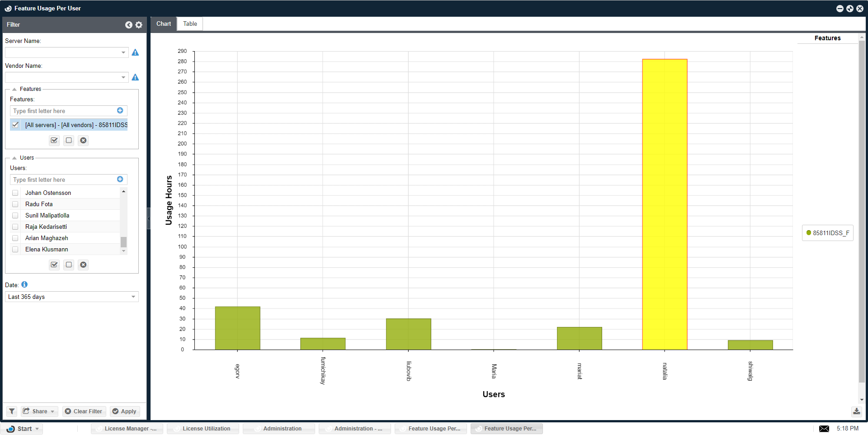Screen dimensions: 868x435
Task: Enable the checkbox for Elena Klusmann
Action: (15, 249)
